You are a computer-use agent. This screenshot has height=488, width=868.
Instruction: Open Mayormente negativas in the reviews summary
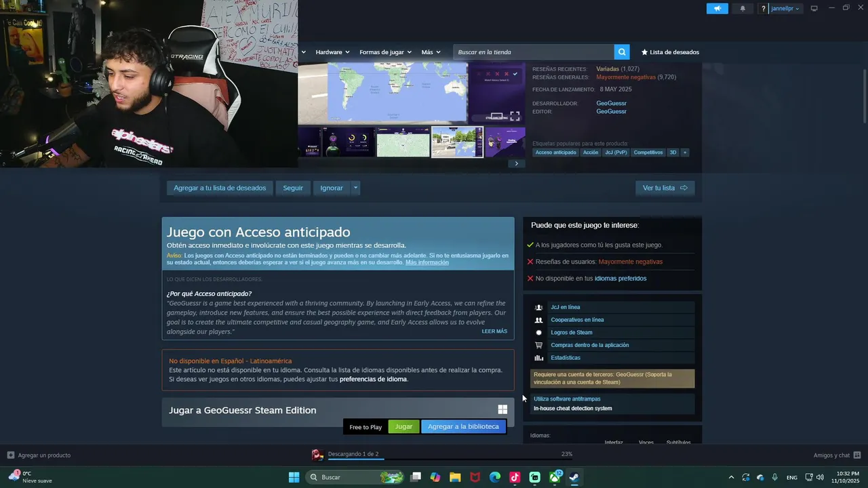point(626,77)
